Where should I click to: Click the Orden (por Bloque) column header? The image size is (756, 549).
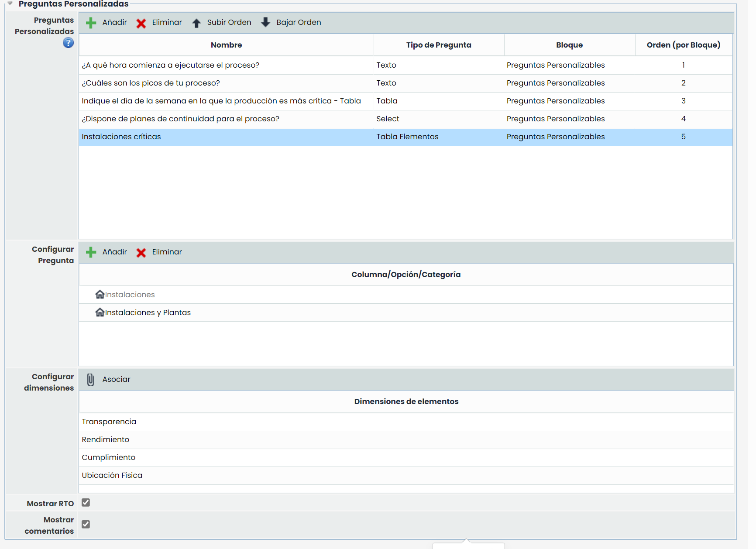[x=683, y=45]
